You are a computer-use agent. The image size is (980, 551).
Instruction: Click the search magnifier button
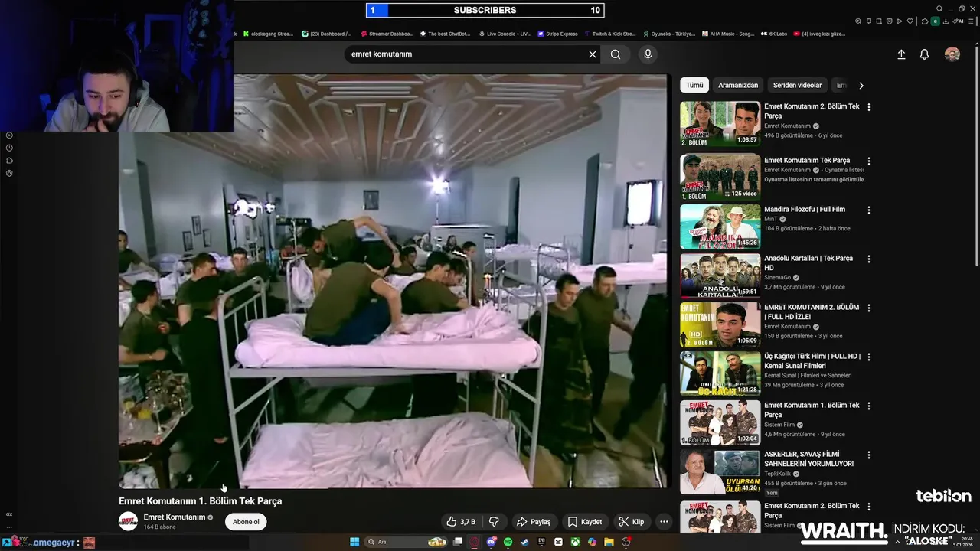[616, 54]
